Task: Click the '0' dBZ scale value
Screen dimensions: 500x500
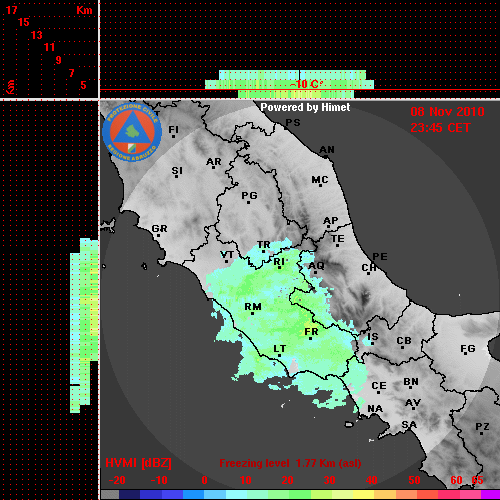Action: pyautogui.click(x=204, y=480)
